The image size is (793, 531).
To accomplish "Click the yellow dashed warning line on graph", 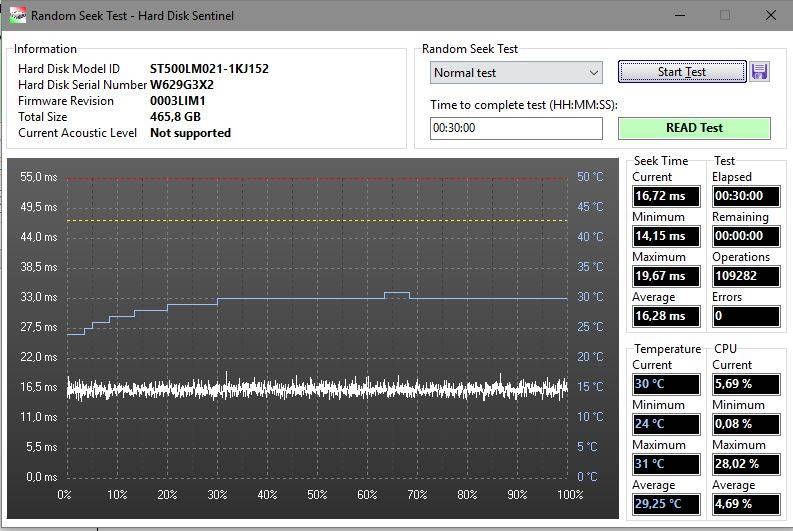I will [x=316, y=220].
